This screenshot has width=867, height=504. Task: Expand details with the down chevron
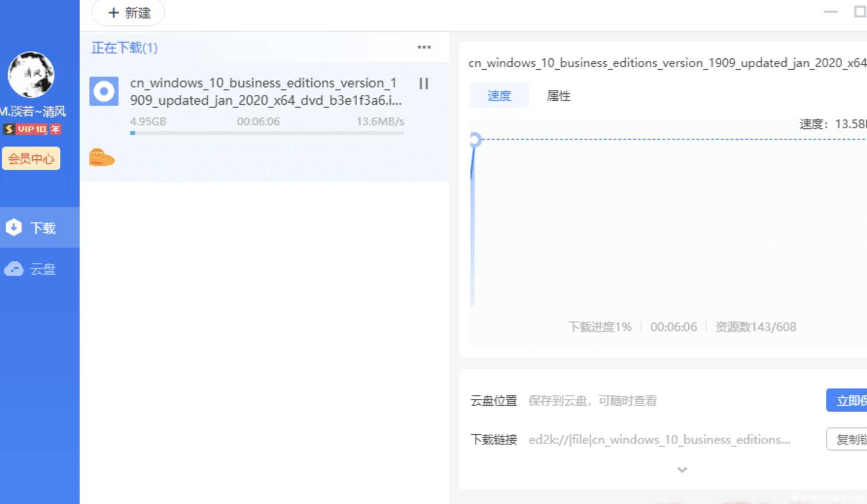point(682,470)
